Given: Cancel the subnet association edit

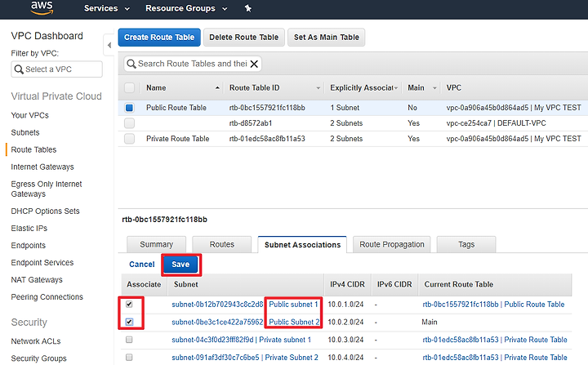Looking at the screenshot, I should pos(142,265).
